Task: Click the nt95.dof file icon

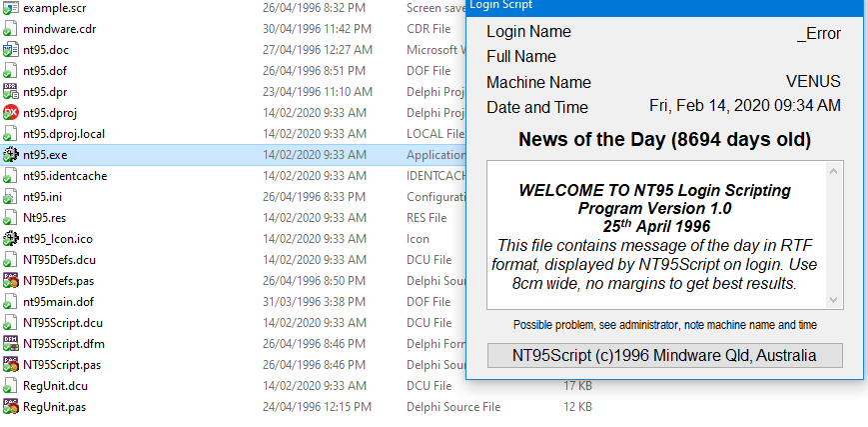Action: 11,71
